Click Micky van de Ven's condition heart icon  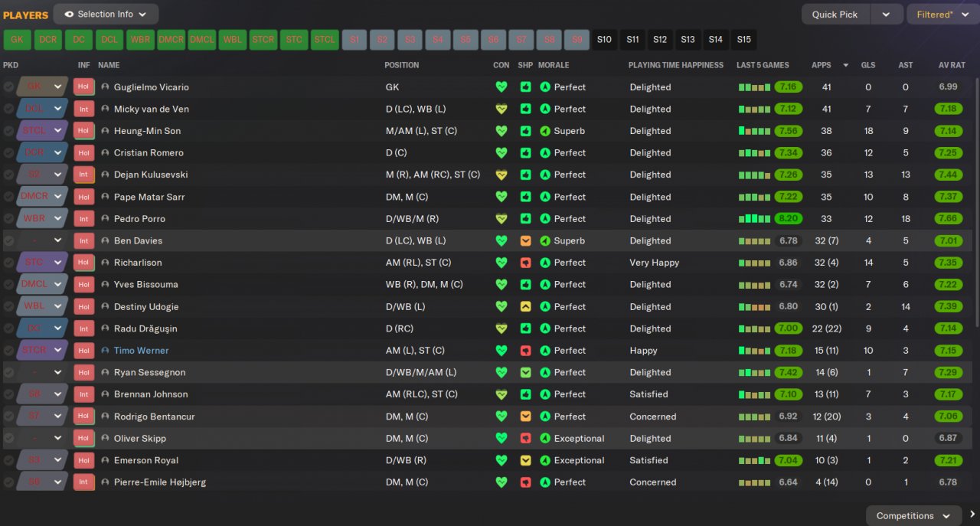click(501, 109)
